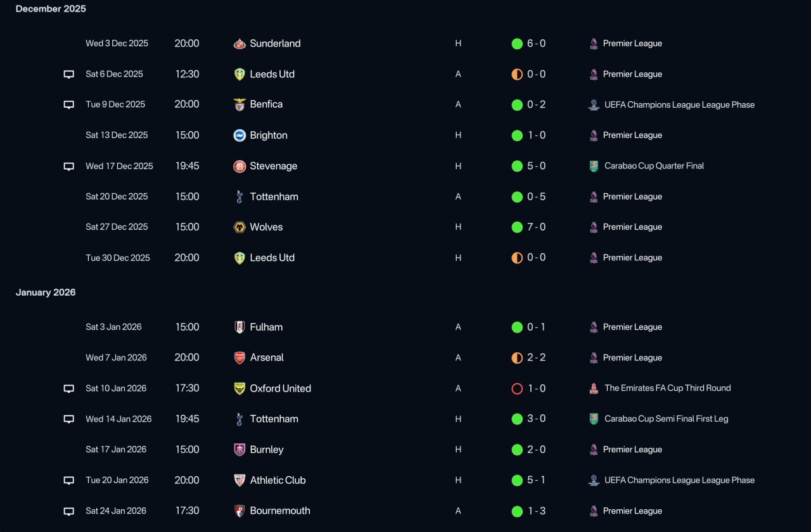Open the Athletic Club team page
The image size is (811, 532).
278,480
